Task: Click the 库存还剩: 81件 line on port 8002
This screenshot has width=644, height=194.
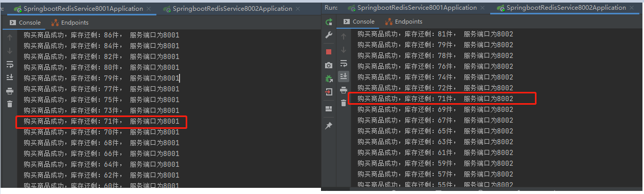Action: 435,34
